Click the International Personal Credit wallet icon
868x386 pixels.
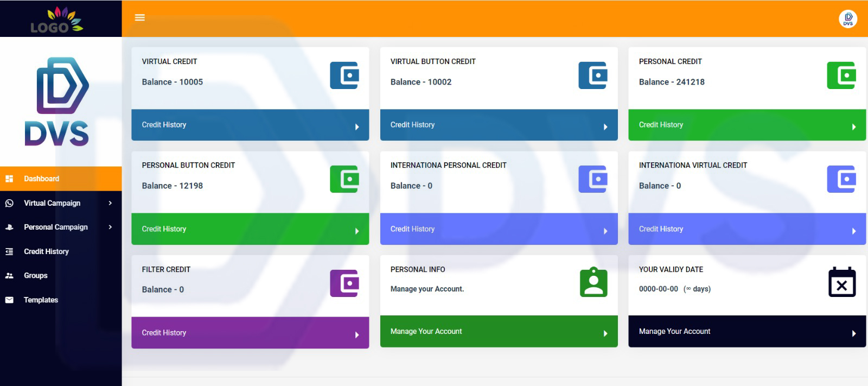593,179
